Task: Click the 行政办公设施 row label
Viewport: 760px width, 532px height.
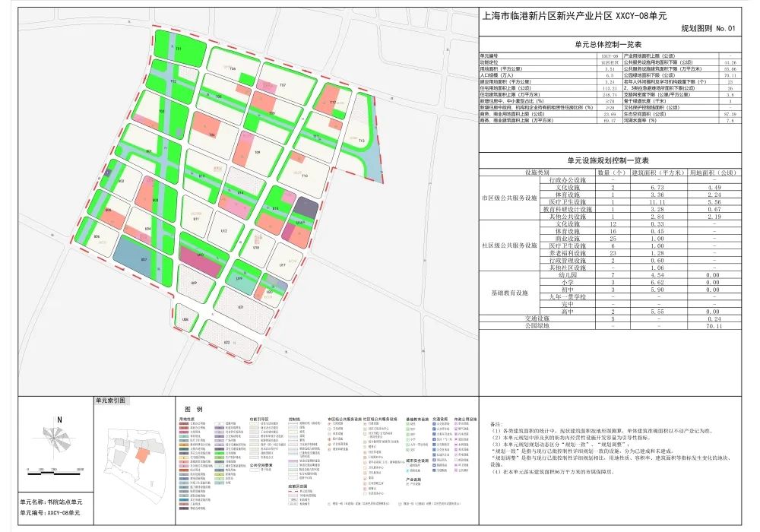Action: click(567, 180)
